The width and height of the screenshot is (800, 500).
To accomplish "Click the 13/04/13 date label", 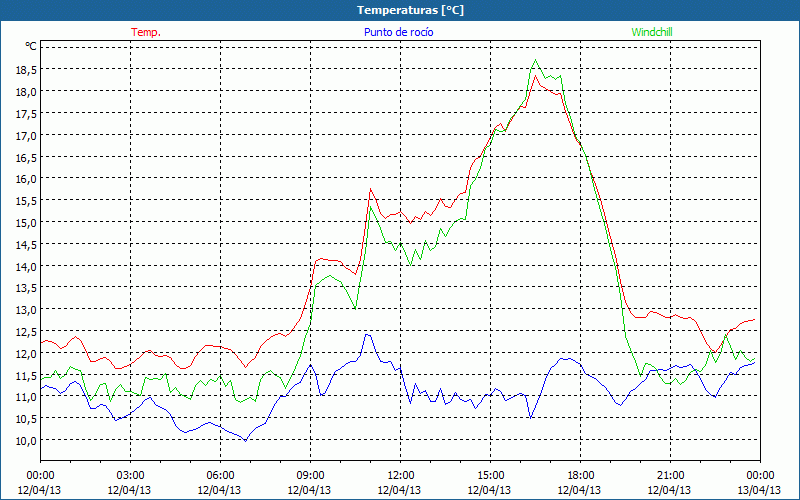I will click(760, 490).
